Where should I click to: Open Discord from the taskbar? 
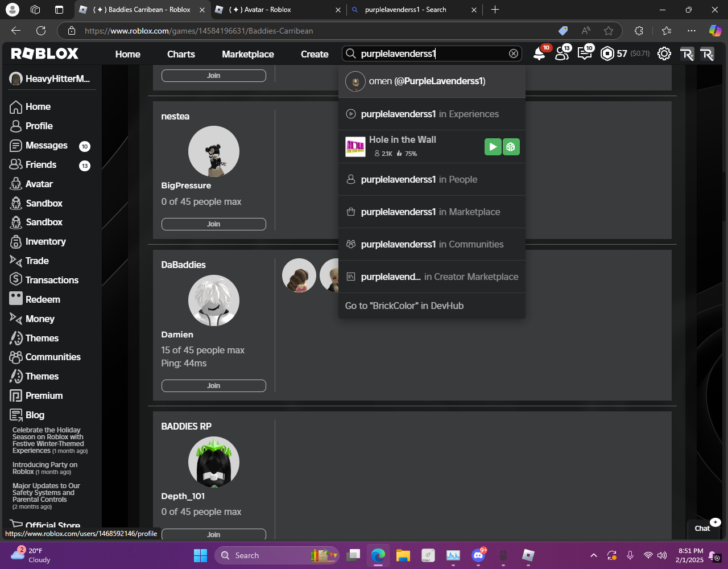tap(478, 555)
